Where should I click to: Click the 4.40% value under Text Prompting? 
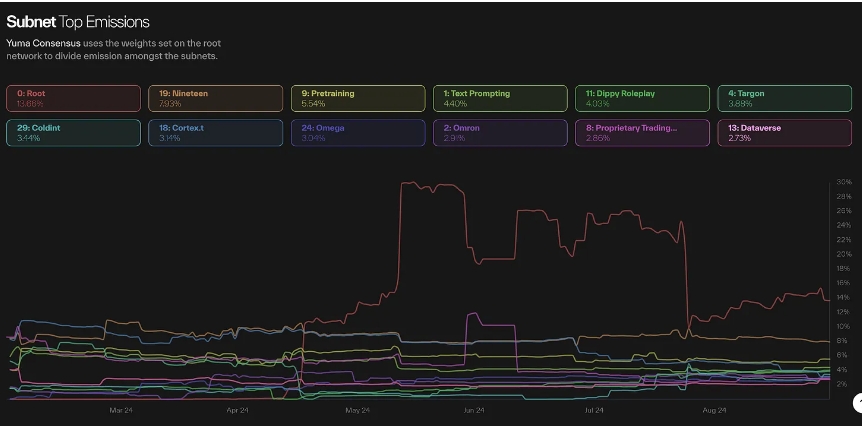(x=455, y=103)
